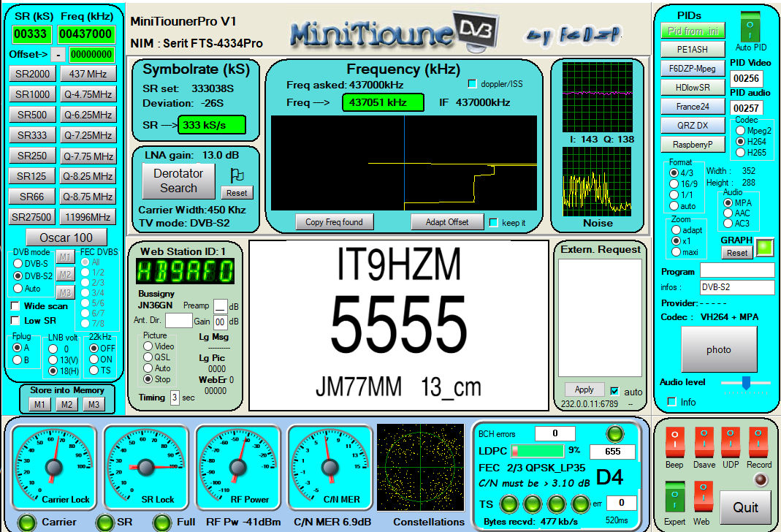The image size is (781, 532).
Task: Take a photo of the video
Action: [719, 349]
